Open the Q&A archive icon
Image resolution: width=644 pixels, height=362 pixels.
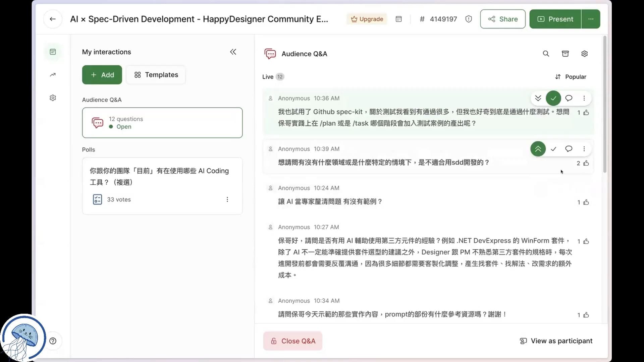(x=565, y=54)
